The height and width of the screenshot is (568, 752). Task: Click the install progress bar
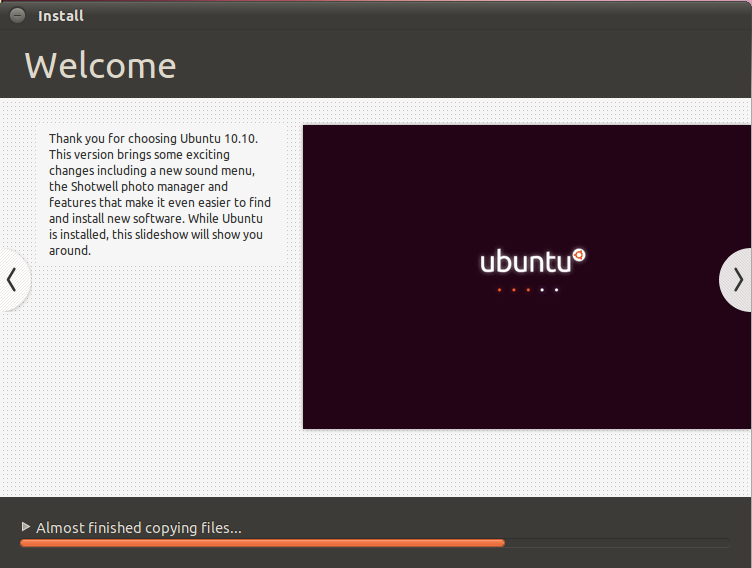375,543
